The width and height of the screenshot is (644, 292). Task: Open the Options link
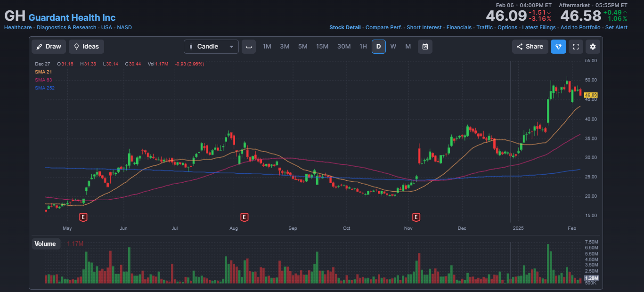(x=507, y=27)
